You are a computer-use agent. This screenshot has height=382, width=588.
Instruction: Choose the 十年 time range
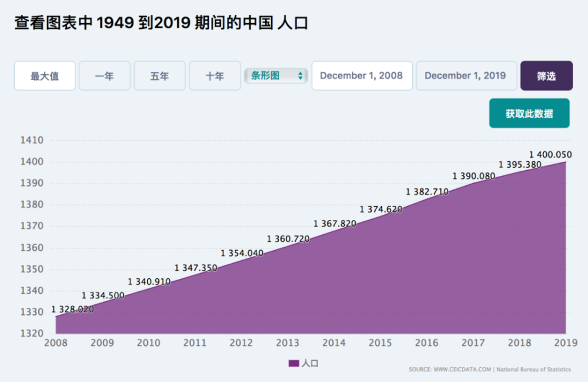tap(215, 76)
